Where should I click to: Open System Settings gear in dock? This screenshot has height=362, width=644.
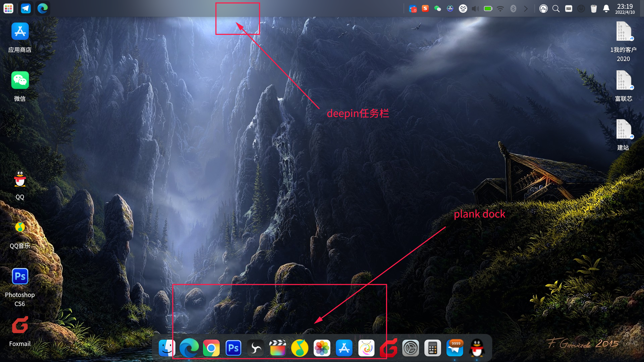tap(411, 348)
